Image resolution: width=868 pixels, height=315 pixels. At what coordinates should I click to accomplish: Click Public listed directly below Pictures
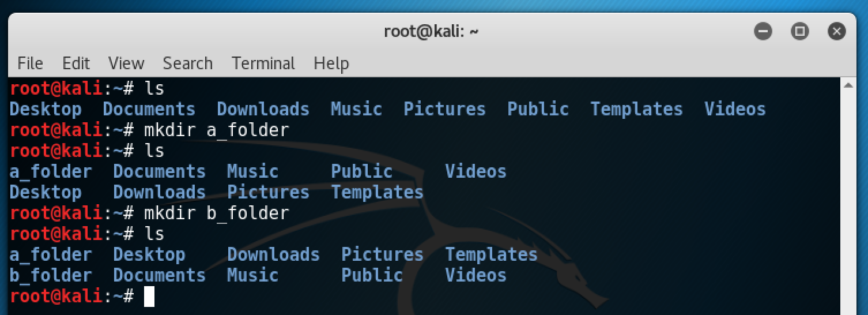372,276
